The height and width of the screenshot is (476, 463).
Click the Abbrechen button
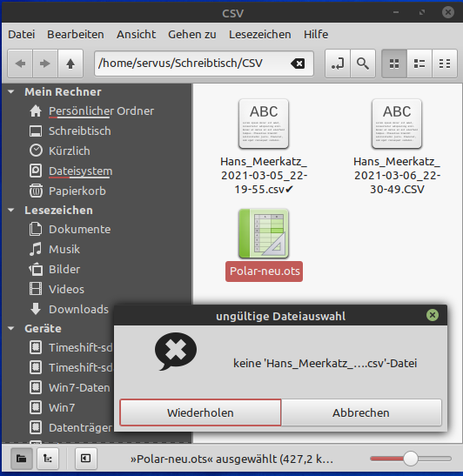361,412
